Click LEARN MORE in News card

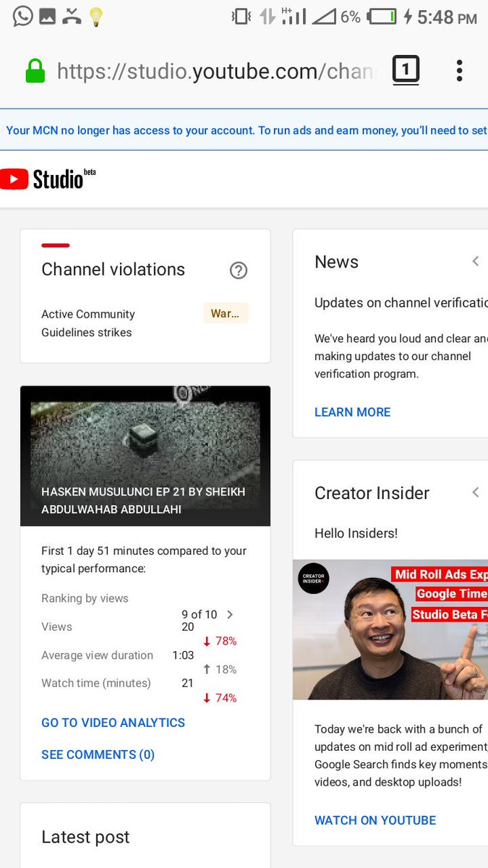(352, 412)
